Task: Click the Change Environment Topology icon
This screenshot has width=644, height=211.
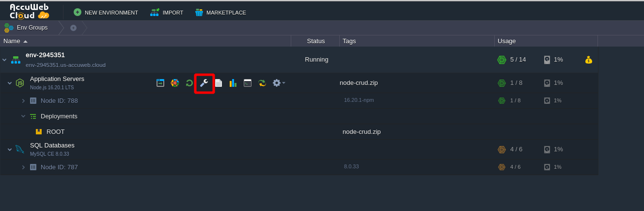Action: pyautogui.click(x=175, y=83)
